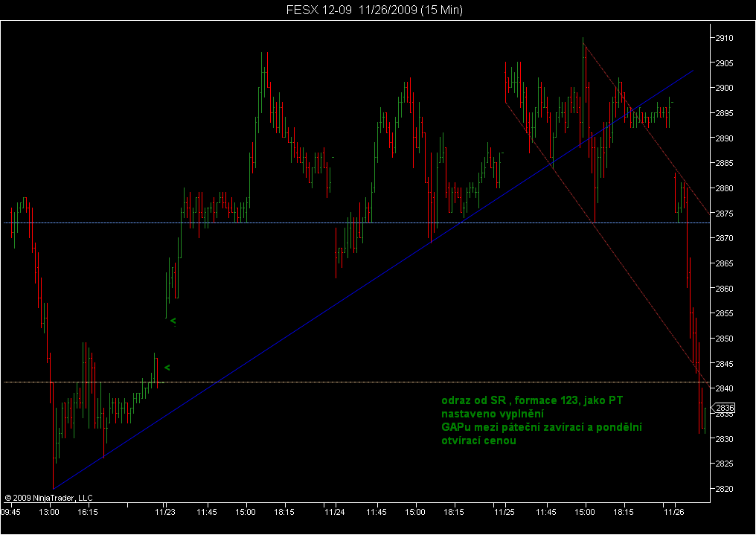
Task: Click the 2820 price axis label
Action: (725, 489)
